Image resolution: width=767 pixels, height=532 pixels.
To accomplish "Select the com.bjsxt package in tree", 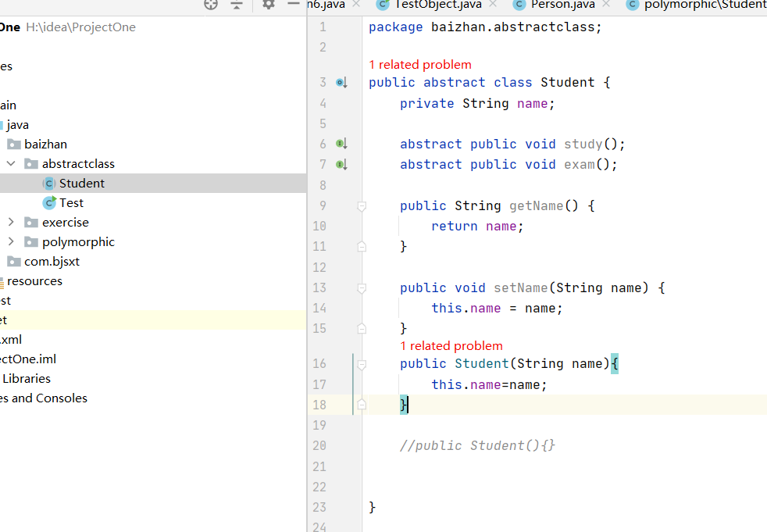I will pos(52,262).
